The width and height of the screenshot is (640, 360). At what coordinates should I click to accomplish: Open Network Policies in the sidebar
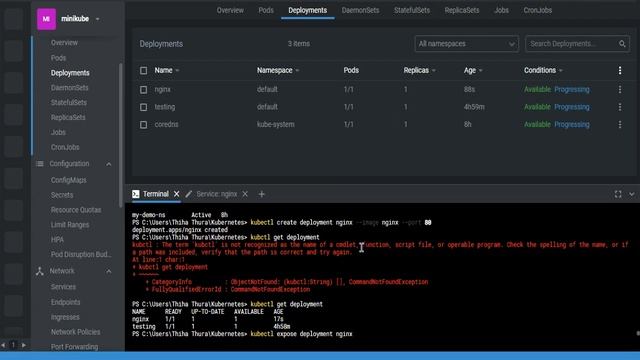[76, 332]
